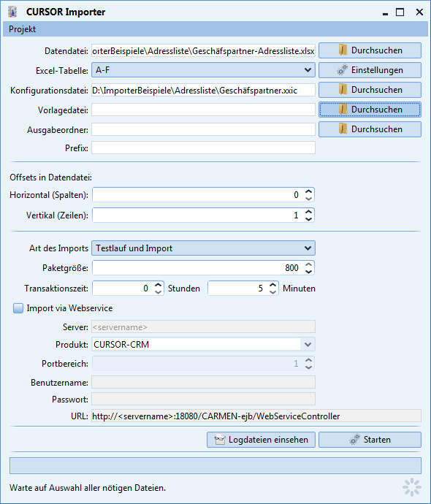Click the Logdateien einsehen button
Image resolution: width=431 pixels, height=504 pixels.
[x=261, y=440]
